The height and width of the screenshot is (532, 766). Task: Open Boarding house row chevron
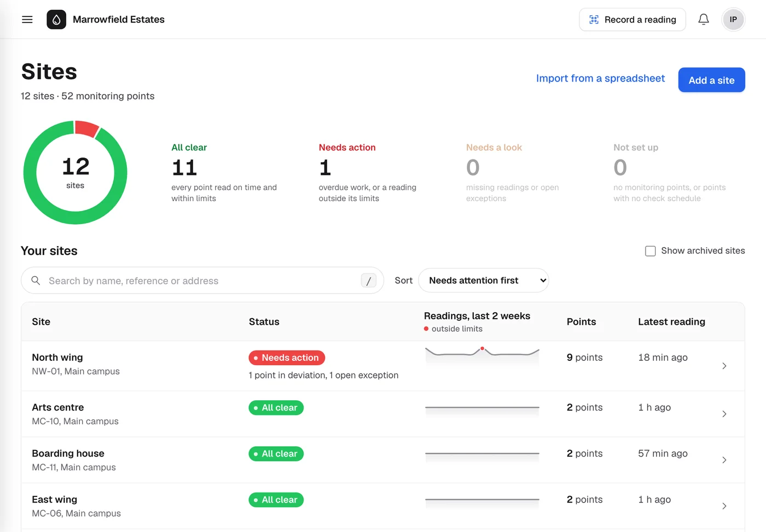coord(724,460)
